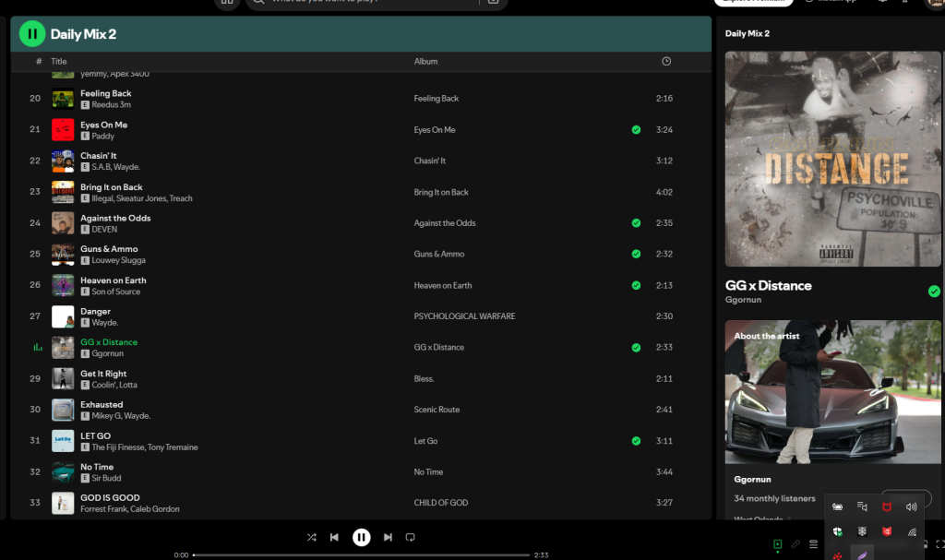Screen dimensions: 945x560
Task: Click the Daily Mix 2 heading in the sidebar
Action: pyautogui.click(x=748, y=33)
